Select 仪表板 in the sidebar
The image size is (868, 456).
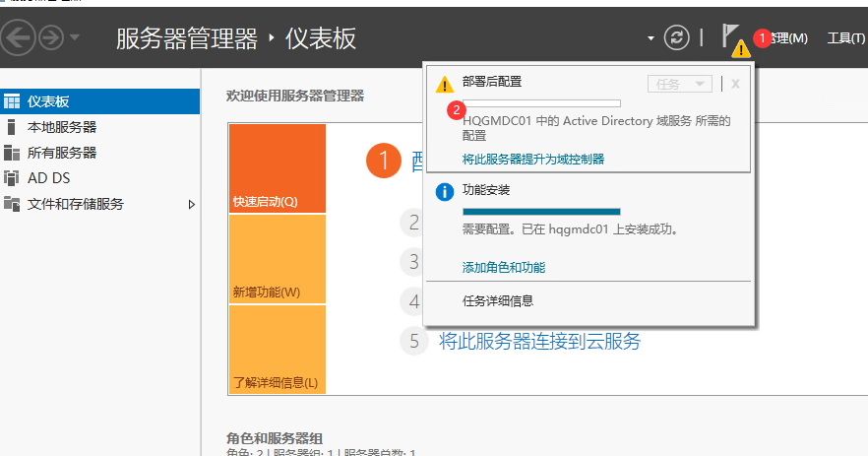[x=99, y=101]
